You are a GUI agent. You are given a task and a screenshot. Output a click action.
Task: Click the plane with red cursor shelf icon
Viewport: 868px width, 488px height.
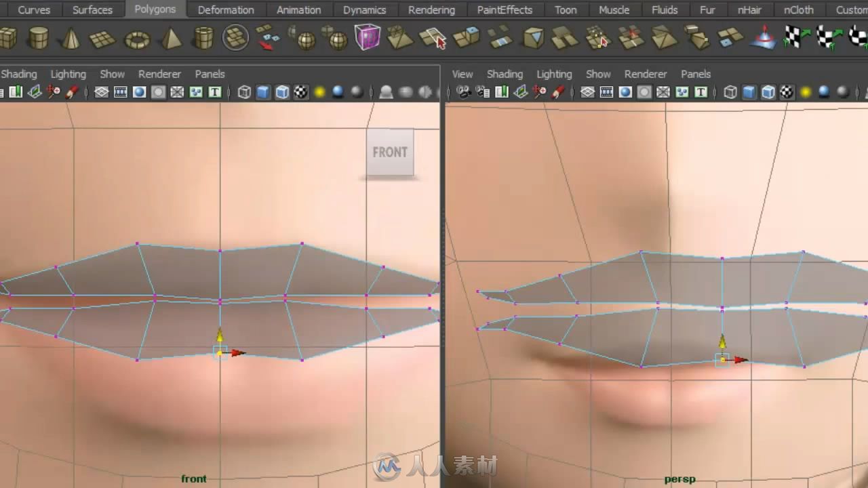coord(433,38)
